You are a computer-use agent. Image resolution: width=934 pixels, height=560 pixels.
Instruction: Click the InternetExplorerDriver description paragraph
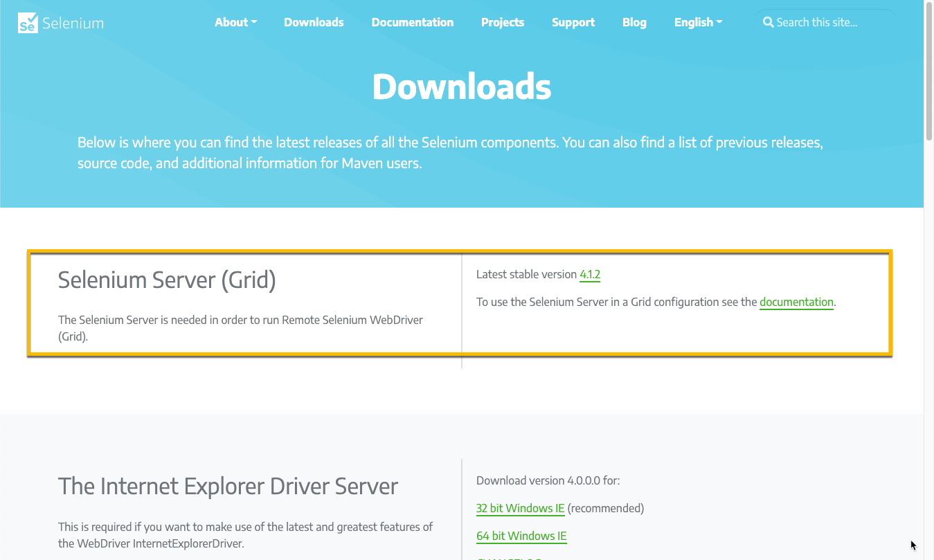click(x=245, y=535)
